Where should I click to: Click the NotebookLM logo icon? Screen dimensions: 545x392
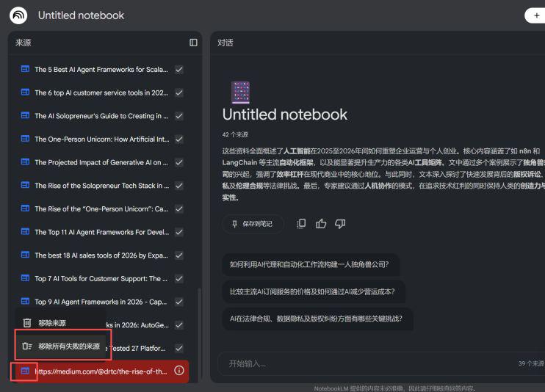(x=18, y=15)
